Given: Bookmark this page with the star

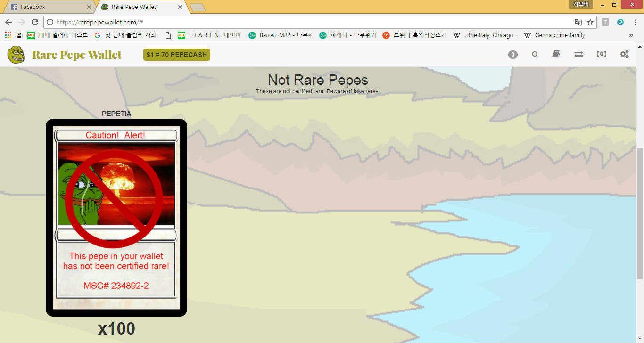Looking at the screenshot, I should point(590,22).
